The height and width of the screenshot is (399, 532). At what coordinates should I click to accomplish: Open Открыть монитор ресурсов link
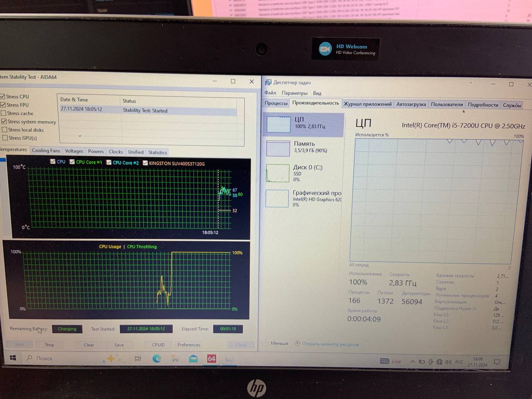(x=330, y=344)
